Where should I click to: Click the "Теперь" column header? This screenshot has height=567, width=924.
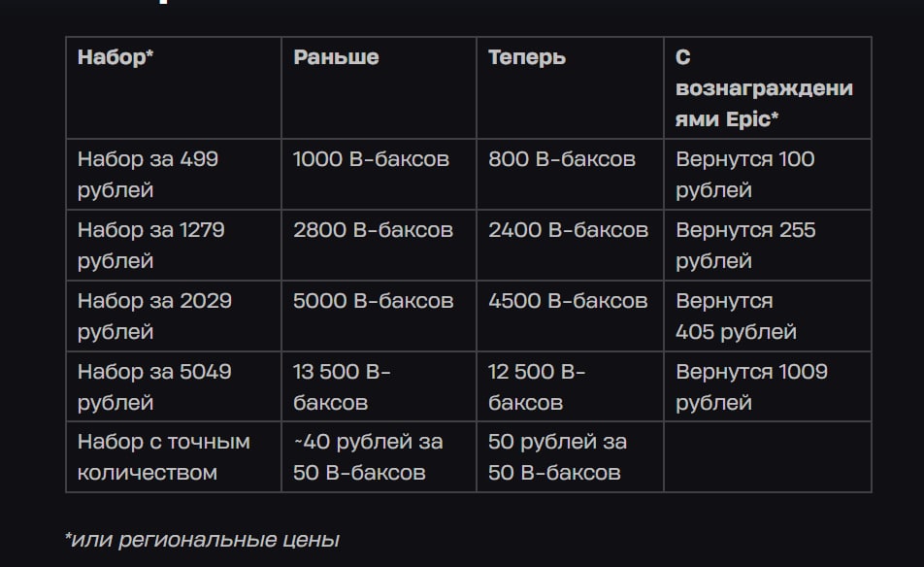coord(527,57)
